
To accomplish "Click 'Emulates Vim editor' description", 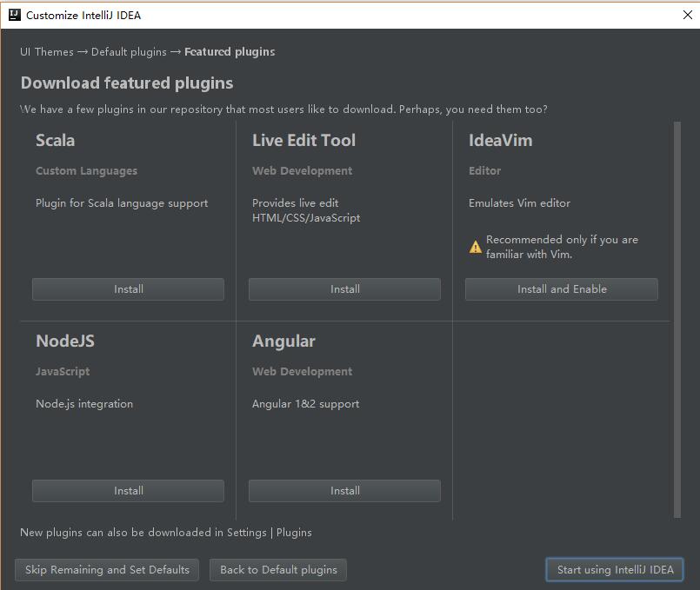I will point(519,203).
